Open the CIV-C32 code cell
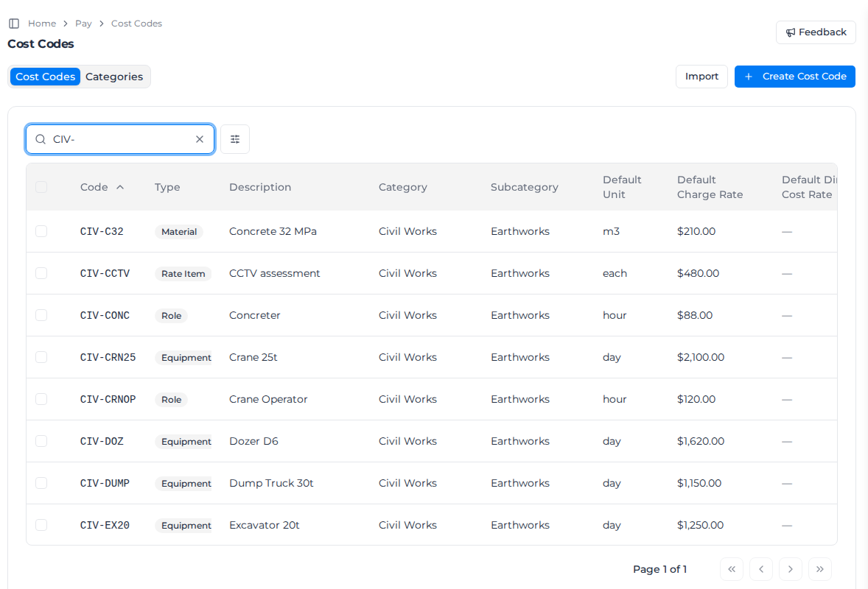Viewport: 868px width, 589px height. coord(102,231)
